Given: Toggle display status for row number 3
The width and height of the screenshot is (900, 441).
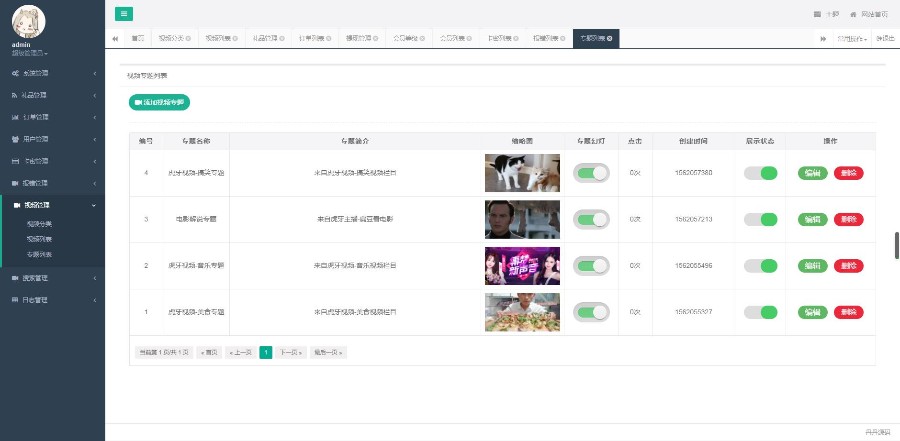Looking at the screenshot, I should click(761, 219).
